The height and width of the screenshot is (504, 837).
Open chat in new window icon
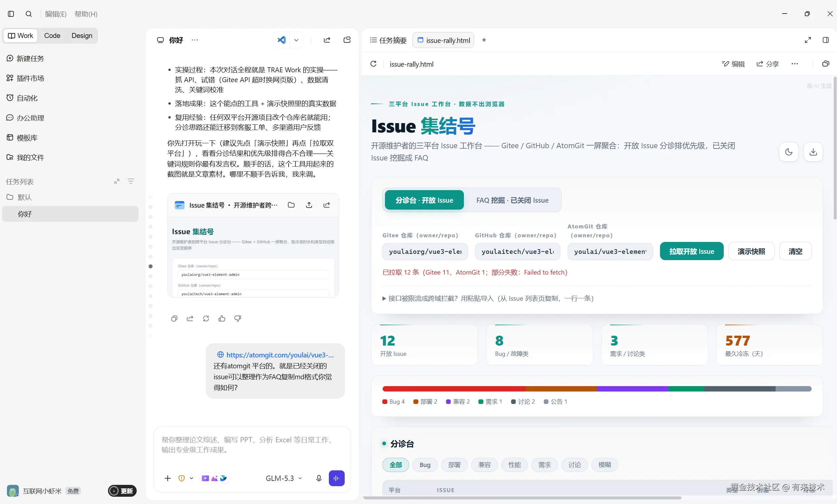(x=347, y=40)
